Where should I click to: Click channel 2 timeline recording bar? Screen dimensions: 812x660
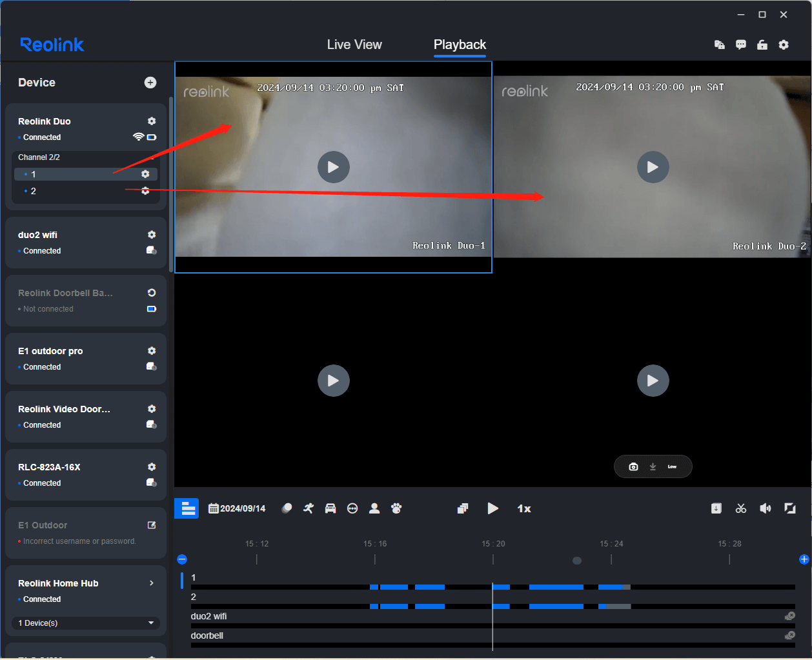pos(493,606)
